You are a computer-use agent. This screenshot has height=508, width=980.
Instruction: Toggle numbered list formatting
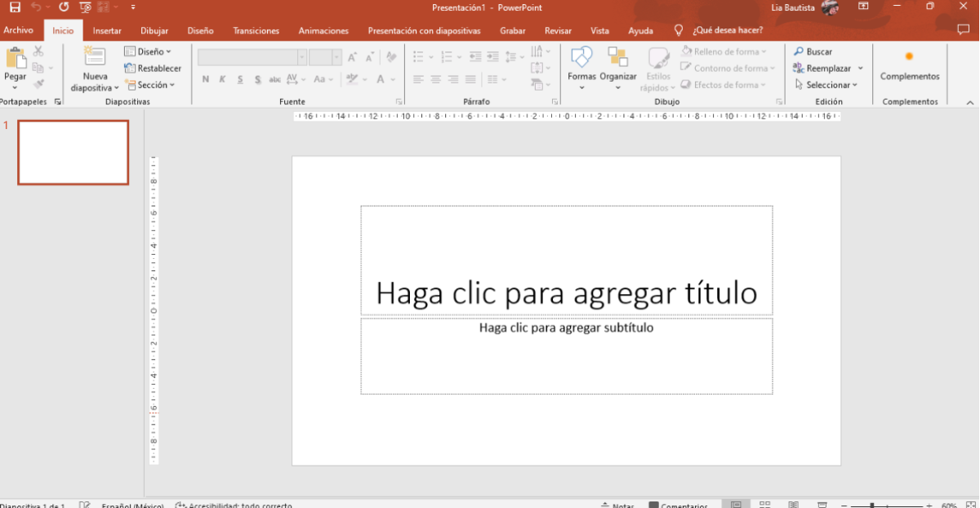[x=448, y=56]
